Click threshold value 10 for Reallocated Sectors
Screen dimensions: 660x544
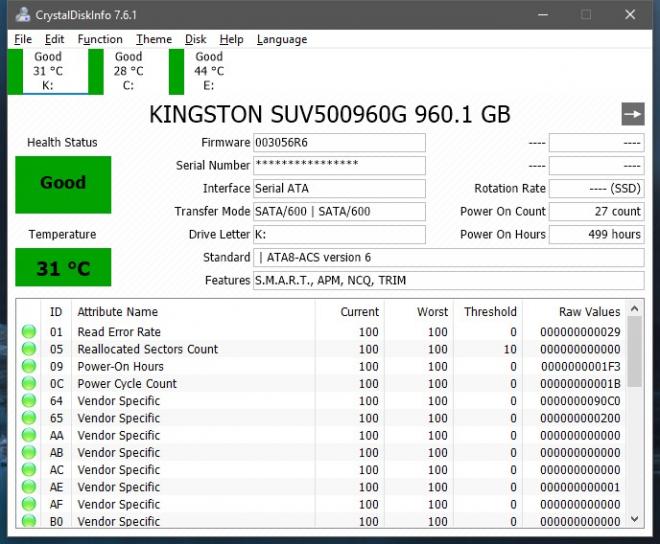tap(510, 349)
